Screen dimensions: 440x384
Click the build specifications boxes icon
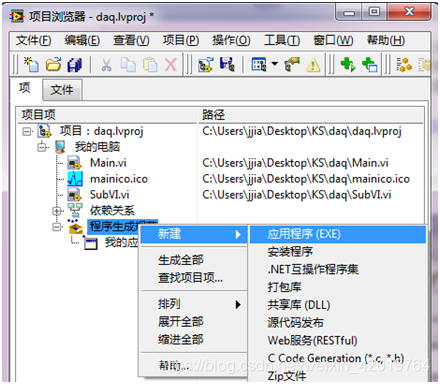coord(404,64)
